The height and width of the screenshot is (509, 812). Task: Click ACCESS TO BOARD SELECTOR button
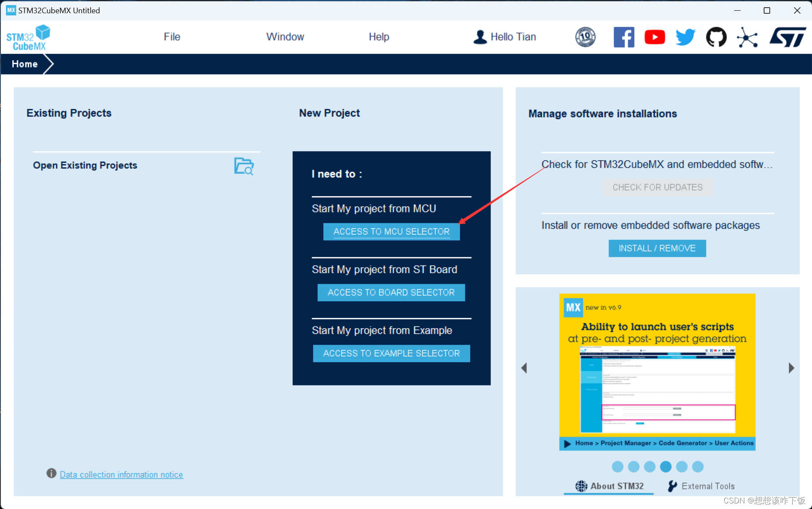coord(391,293)
